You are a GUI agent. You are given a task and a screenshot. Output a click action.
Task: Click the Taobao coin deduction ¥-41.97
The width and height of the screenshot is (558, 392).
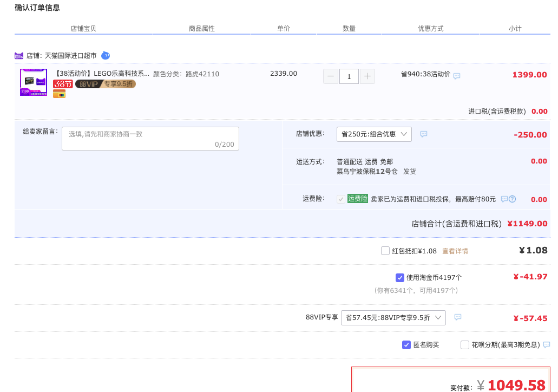(530, 277)
